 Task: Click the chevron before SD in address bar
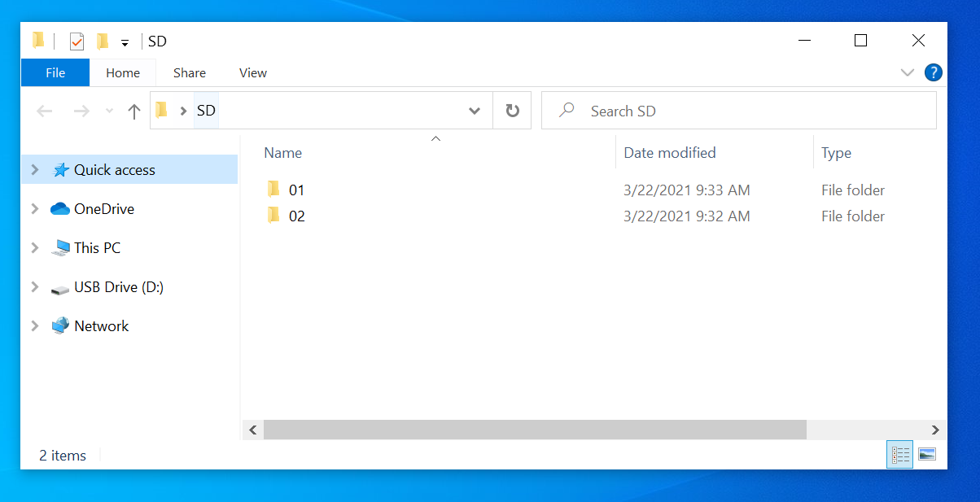click(x=183, y=111)
